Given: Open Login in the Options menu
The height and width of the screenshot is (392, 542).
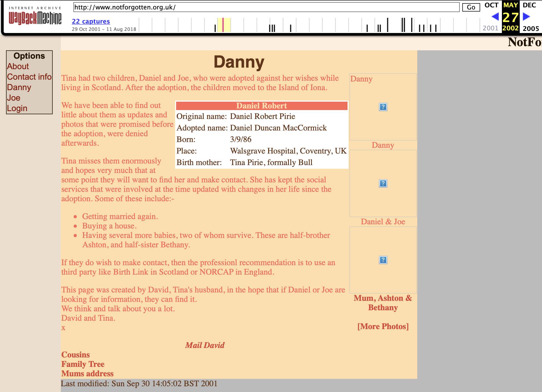Looking at the screenshot, I should [x=17, y=108].
